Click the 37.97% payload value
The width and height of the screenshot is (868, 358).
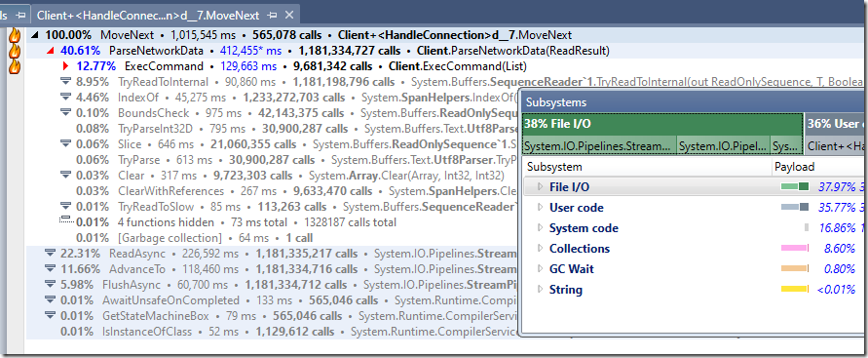pos(837,187)
